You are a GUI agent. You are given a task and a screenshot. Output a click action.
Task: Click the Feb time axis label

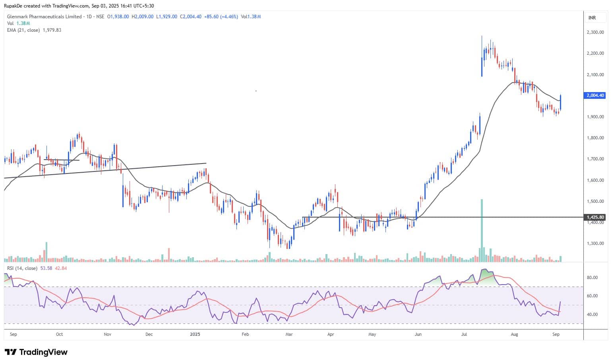coord(245,334)
